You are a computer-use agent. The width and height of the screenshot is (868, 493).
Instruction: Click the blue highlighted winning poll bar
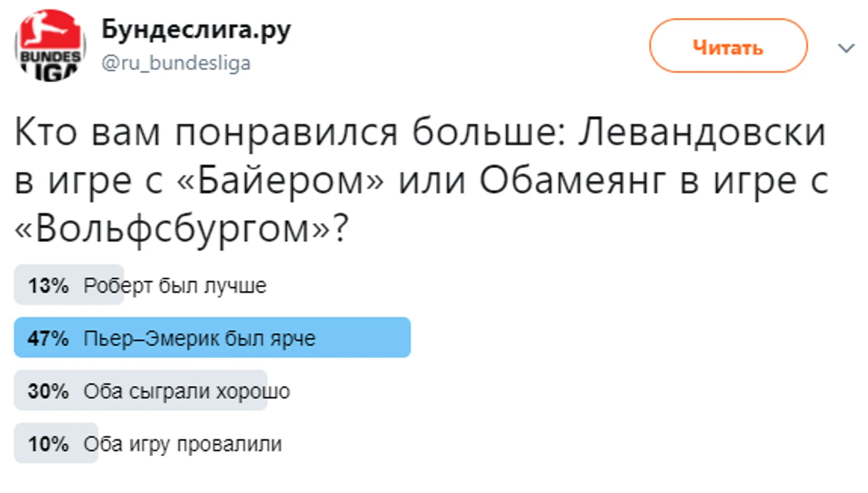(212, 337)
